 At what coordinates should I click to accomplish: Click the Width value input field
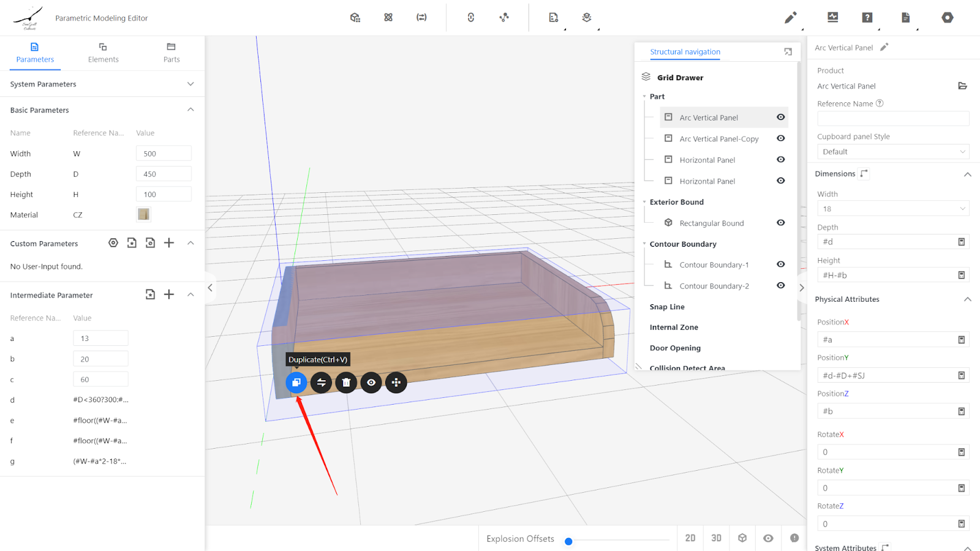click(164, 154)
